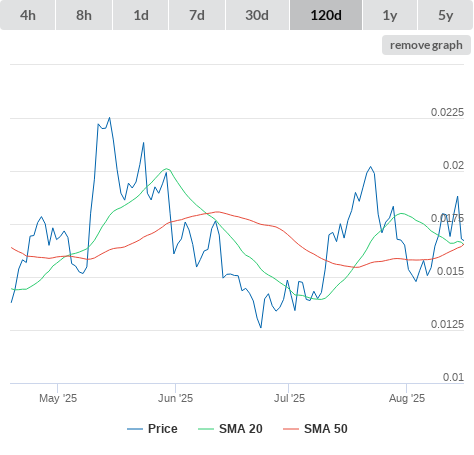Image resolution: width=474 pixels, height=455 pixels.
Task: Select the 4h time range tab
Action: click(28, 15)
